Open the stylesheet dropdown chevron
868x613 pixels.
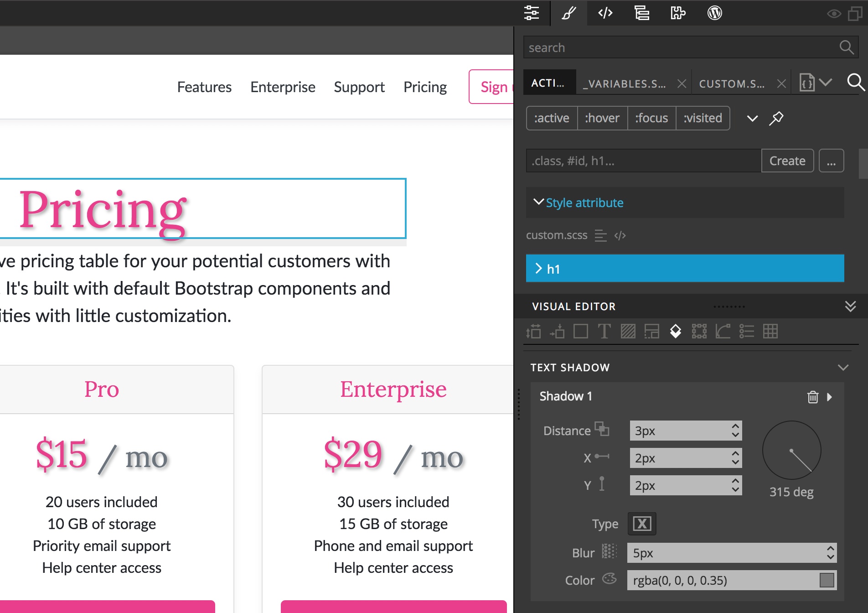point(826,83)
